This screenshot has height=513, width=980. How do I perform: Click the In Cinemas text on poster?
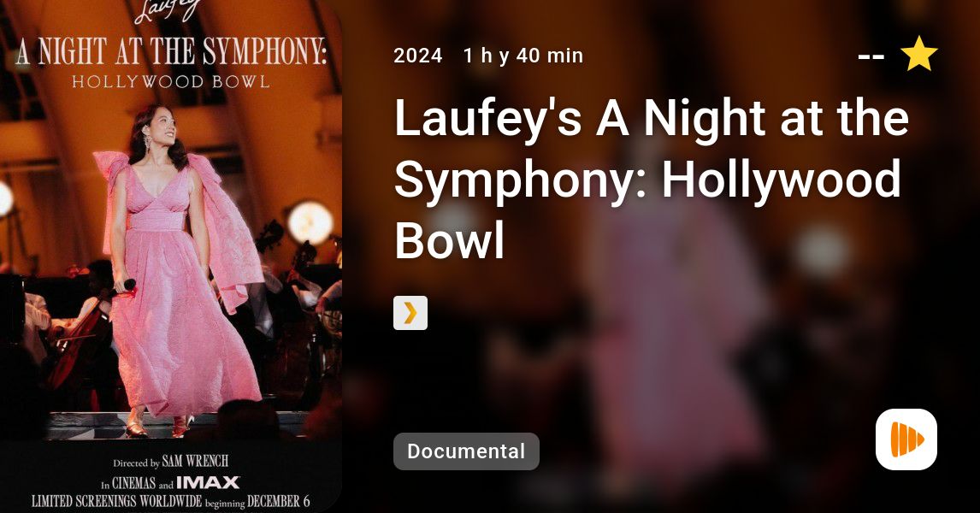[127, 483]
